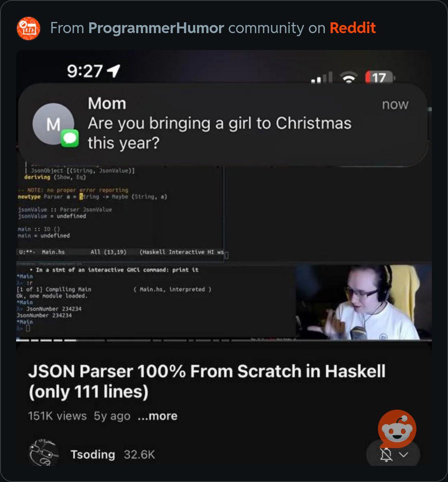The image size is (448, 482).
Task: Toggle the notification bell for Tsoding
Action: click(x=386, y=455)
